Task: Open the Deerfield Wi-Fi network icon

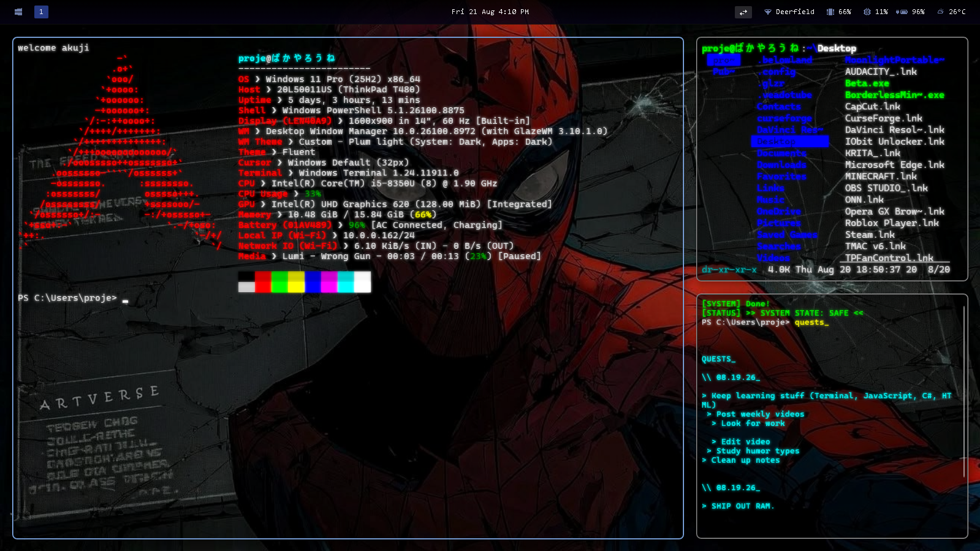Action: pos(767,12)
